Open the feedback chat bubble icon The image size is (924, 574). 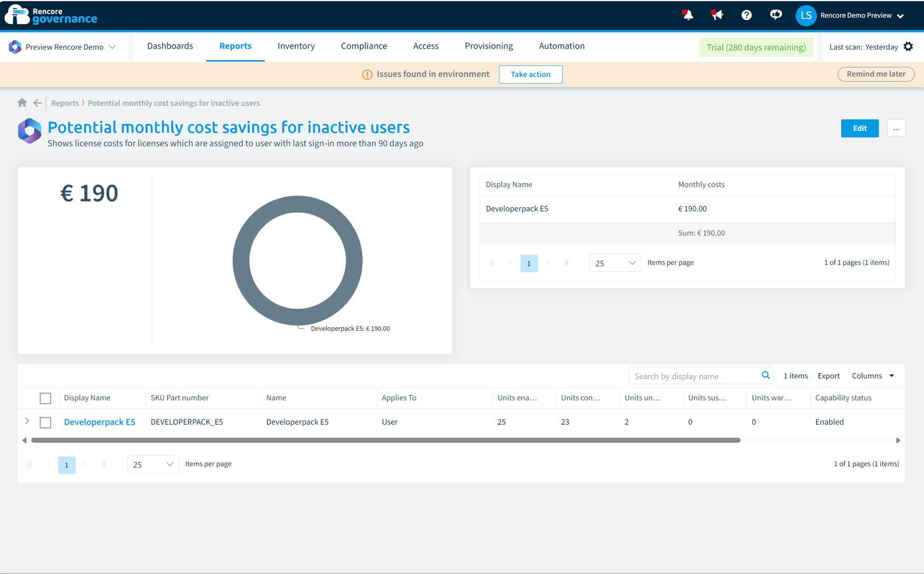coord(776,15)
